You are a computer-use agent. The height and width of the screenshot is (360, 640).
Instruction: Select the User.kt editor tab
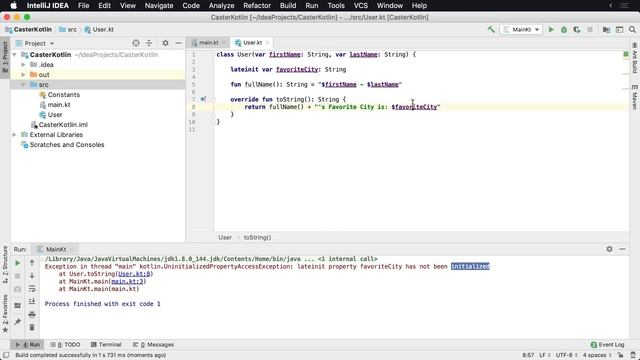coord(252,42)
